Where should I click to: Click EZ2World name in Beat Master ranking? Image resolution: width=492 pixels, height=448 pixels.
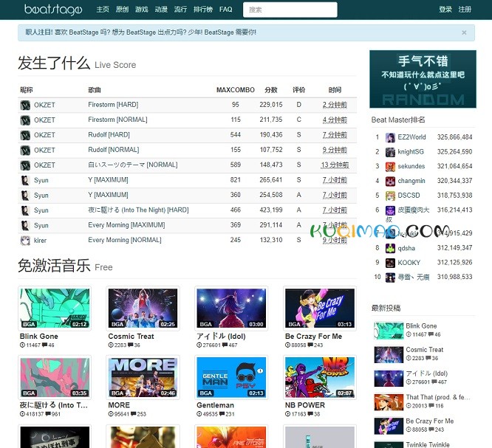tap(411, 137)
